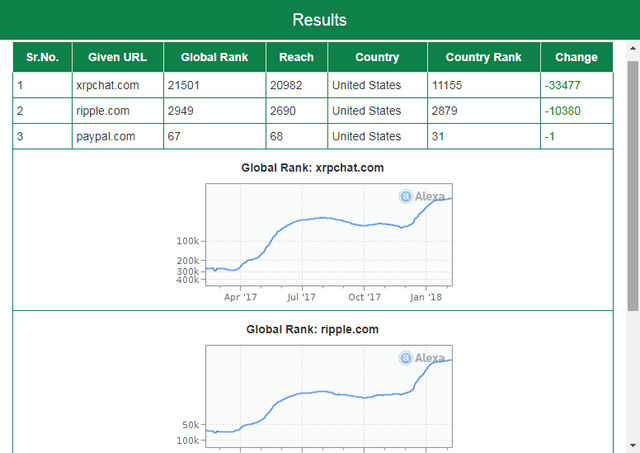
Task: Click the serial number 1 cell
Action: (42, 85)
